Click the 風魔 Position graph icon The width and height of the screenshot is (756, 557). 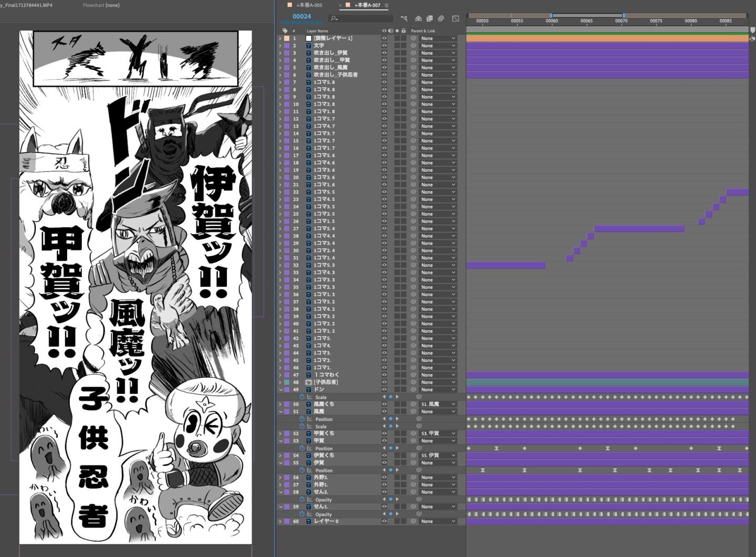[x=310, y=419]
